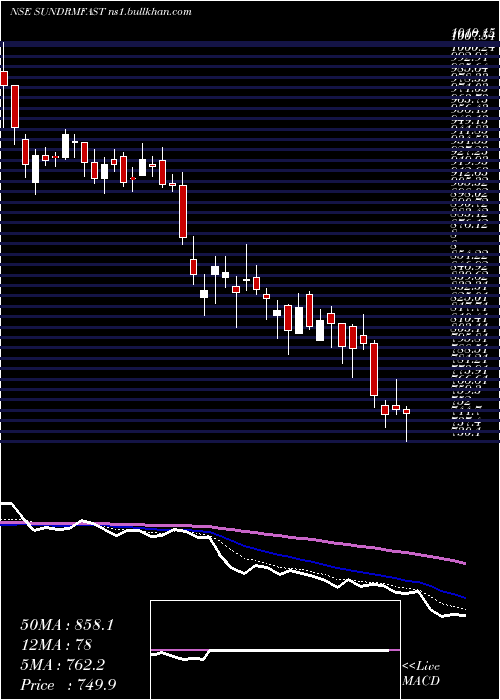Click the Price : 749.9 label

tap(70, 685)
